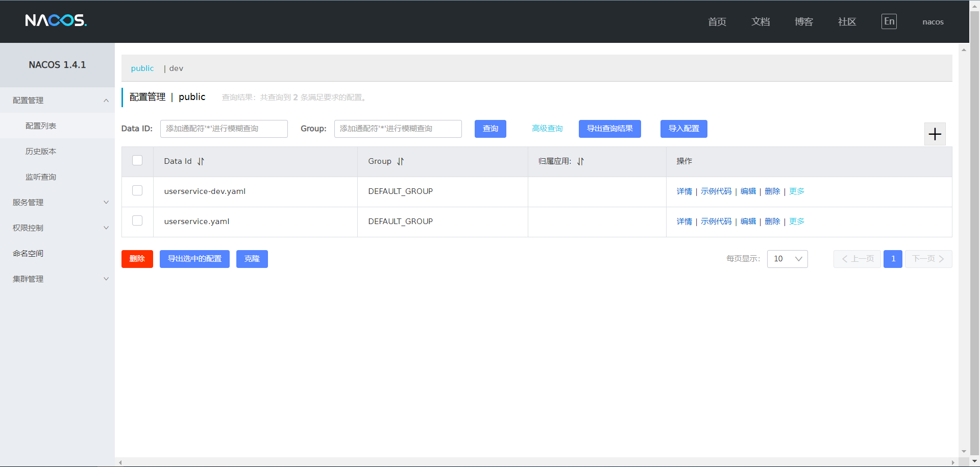This screenshot has width=980, height=467.
Task: View 详情 for userservice.yaml
Action: (684, 222)
